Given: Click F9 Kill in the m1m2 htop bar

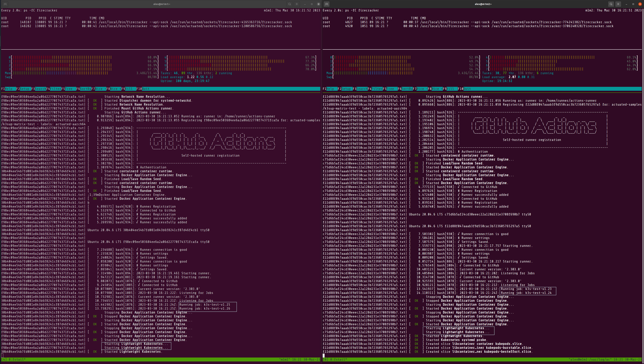Looking at the screenshot, I should point(450,89).
